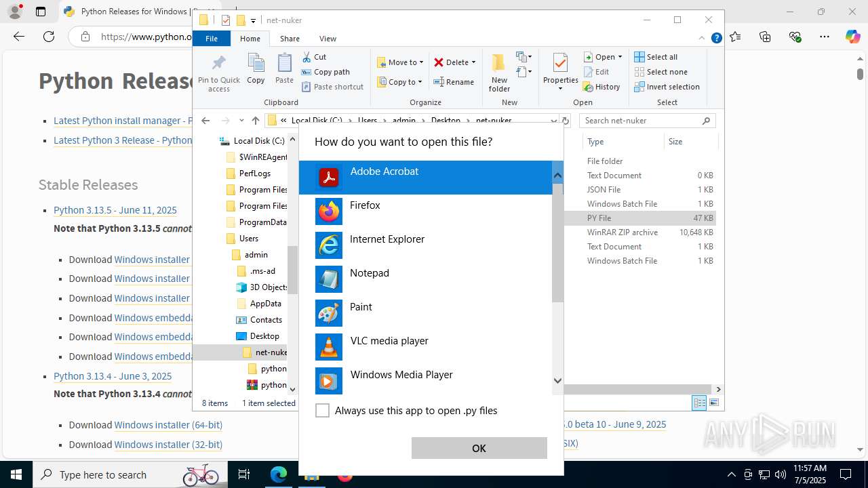Open the Copy to dropdown
The image size is (868, 488).
pos(399,82)
